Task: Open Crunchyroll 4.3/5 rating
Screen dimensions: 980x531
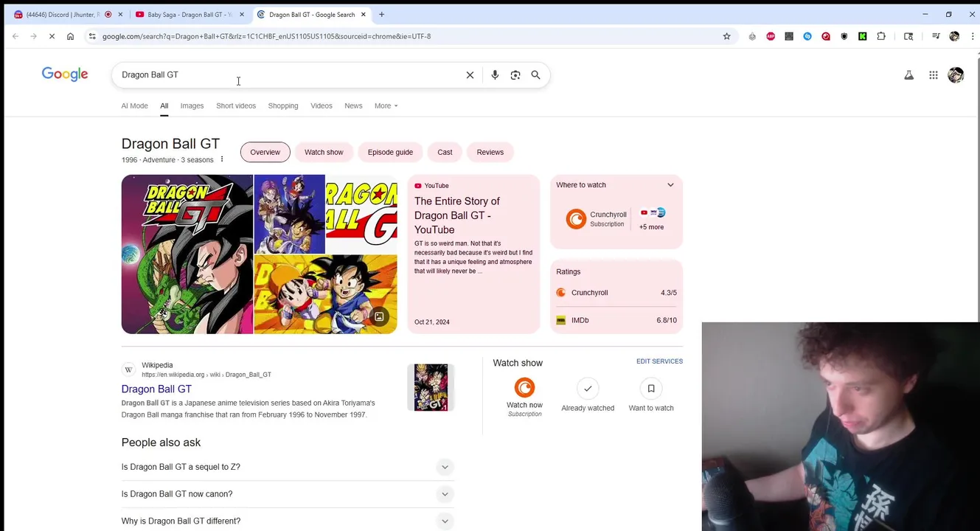Action: pos(616,293)
